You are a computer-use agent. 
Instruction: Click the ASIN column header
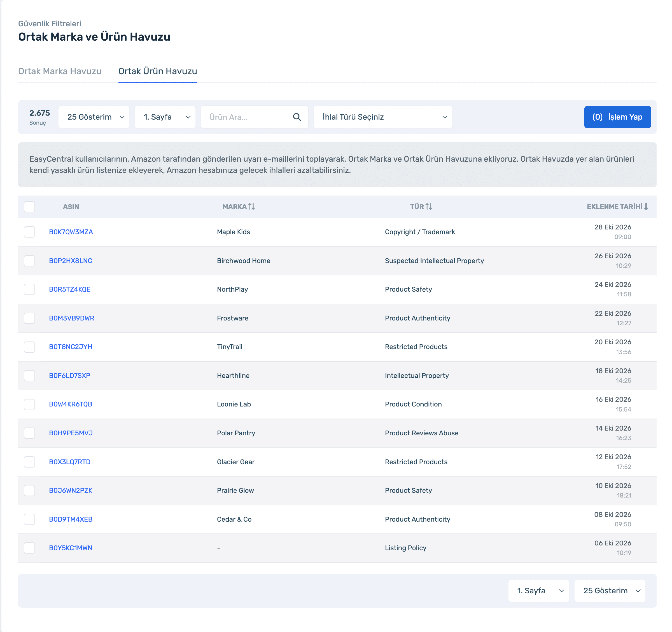point(71,207)
